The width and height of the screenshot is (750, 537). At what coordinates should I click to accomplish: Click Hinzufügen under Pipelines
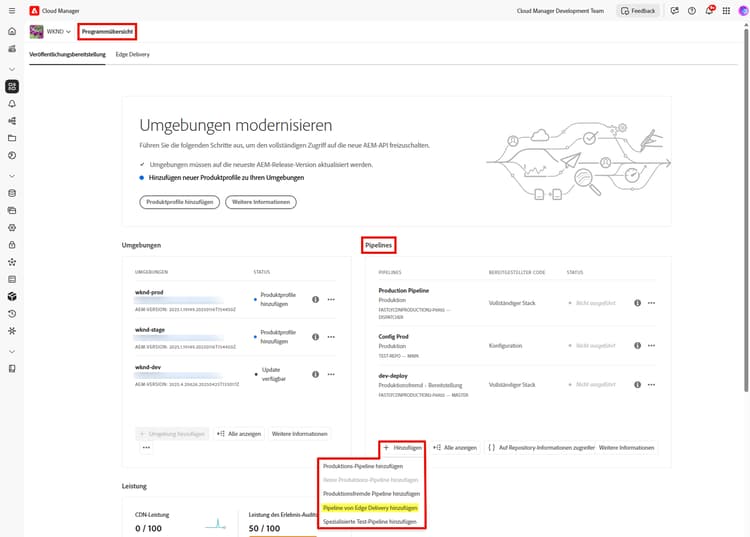402,448
